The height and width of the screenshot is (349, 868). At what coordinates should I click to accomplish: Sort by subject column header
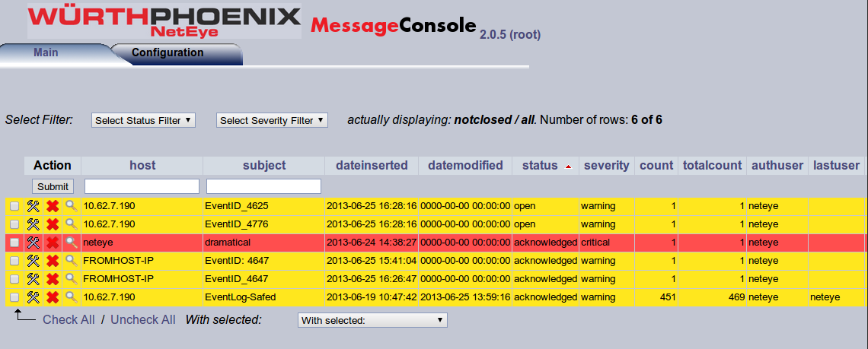(264, 165)
